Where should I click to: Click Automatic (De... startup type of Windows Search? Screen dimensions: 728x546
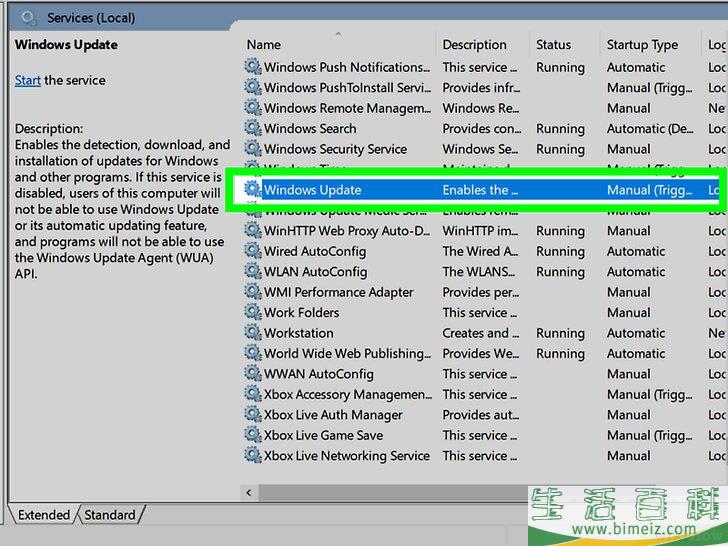click(x=650, y=129)
